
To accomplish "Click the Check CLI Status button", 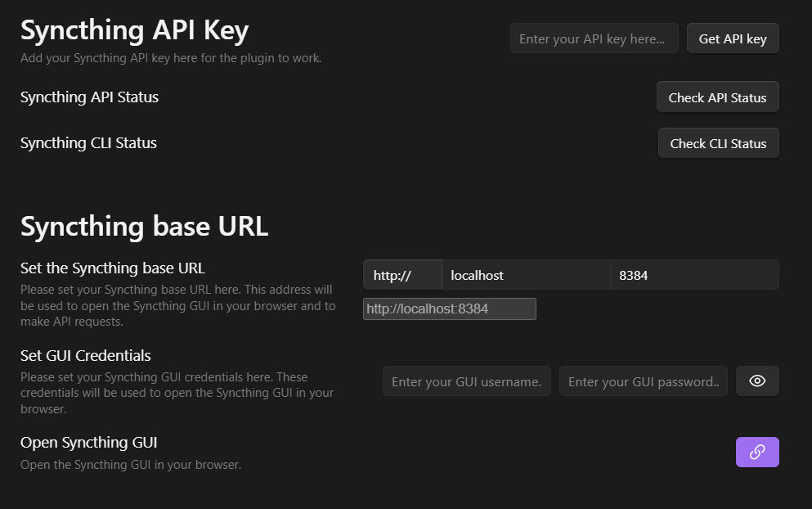I will tap(718, 143).
